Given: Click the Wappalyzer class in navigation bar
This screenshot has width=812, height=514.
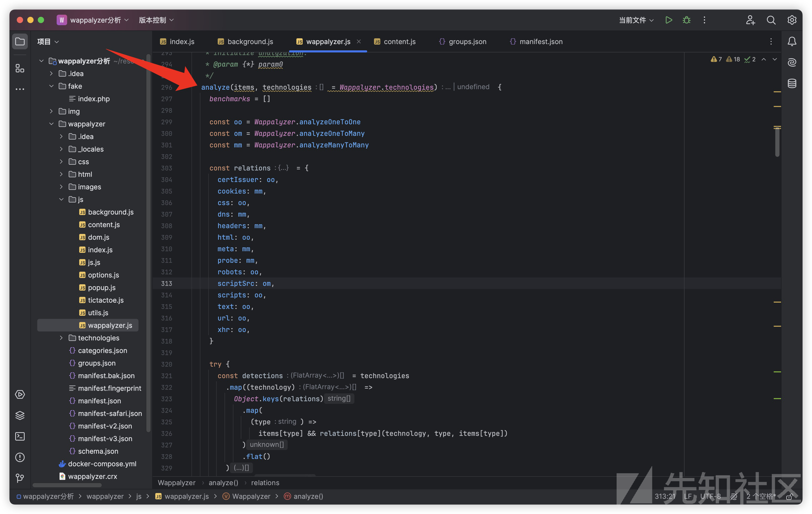Looking at the screenshot, I should pos(247,496).
